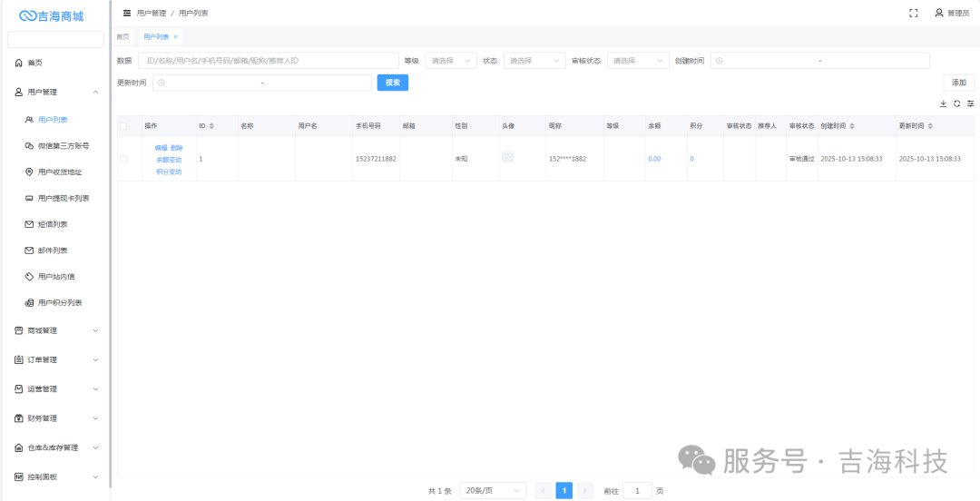Image resolution: width=980 pixels, height=501 pixels.
Task: Click the sidebar collapse hamburger icon
Action: [x=126, y=13]
